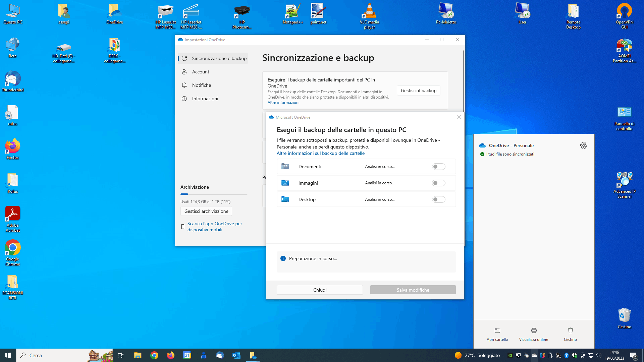Screen dimensions: 644x362
Task: Open OneDrive Cestino trash icon
Action: coord(570,331)
